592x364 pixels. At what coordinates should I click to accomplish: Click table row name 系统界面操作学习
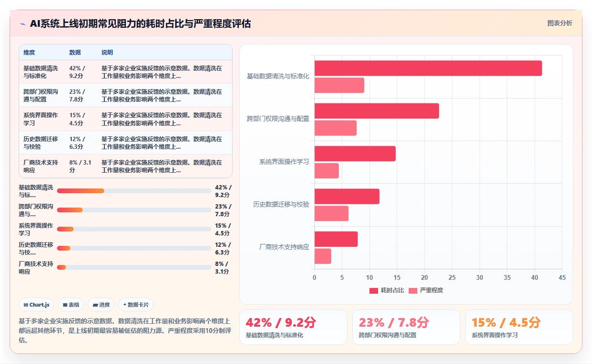[41, 119]
